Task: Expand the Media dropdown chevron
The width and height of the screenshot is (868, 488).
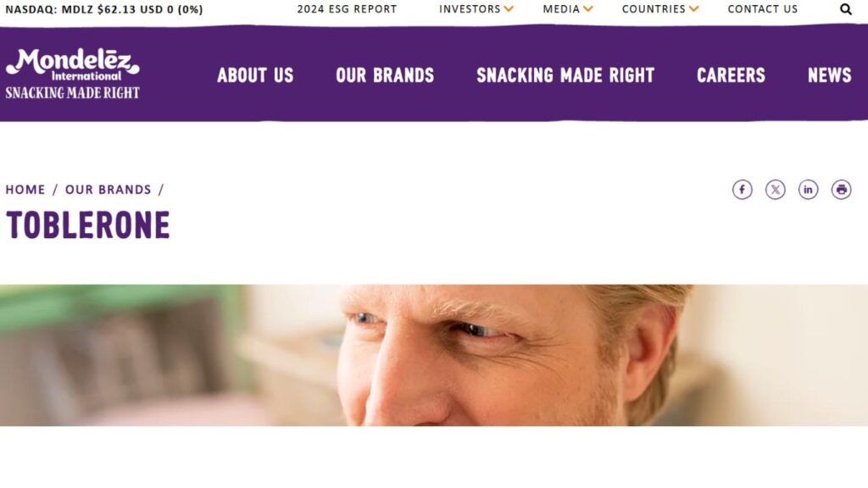Action: click(x=588, y=8)
